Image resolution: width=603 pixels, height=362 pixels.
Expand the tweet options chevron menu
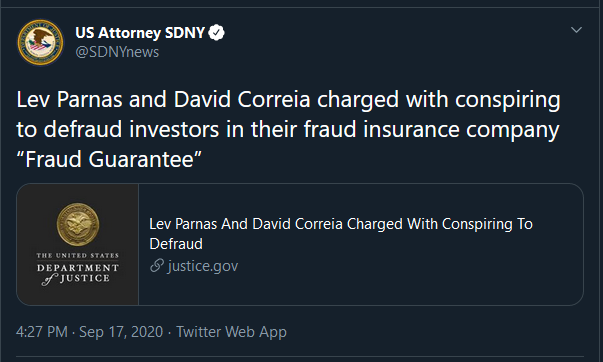[576, 30]
